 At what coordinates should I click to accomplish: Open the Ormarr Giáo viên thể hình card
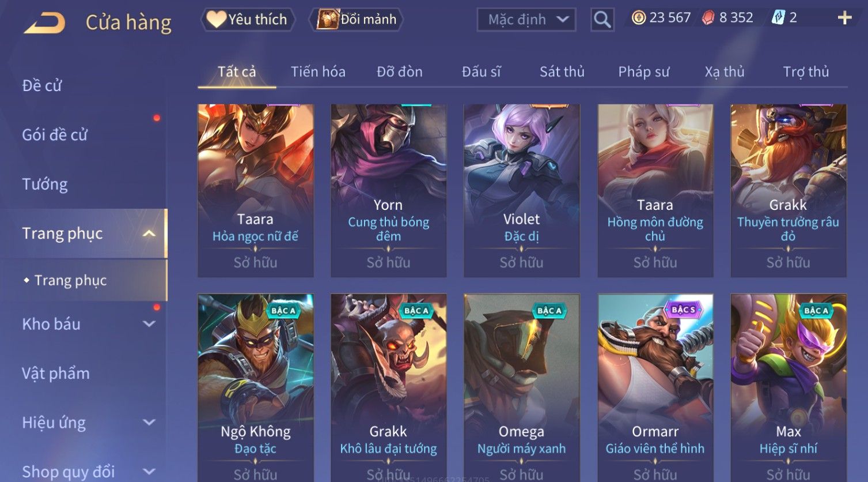655,387
